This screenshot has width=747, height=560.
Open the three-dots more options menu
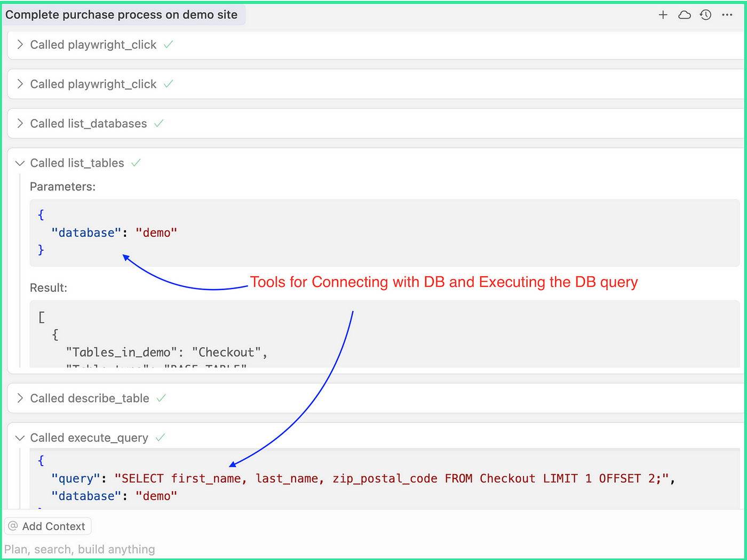click(727, 15)
